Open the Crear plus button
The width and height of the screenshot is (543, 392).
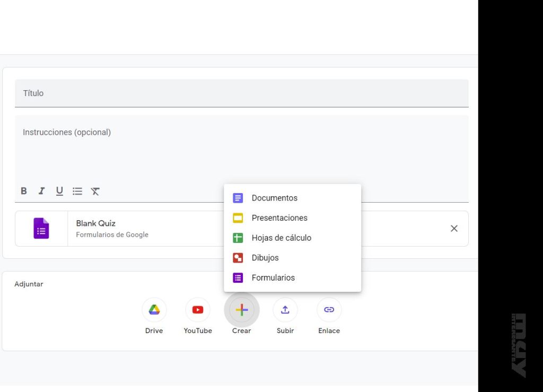[242, 310]
